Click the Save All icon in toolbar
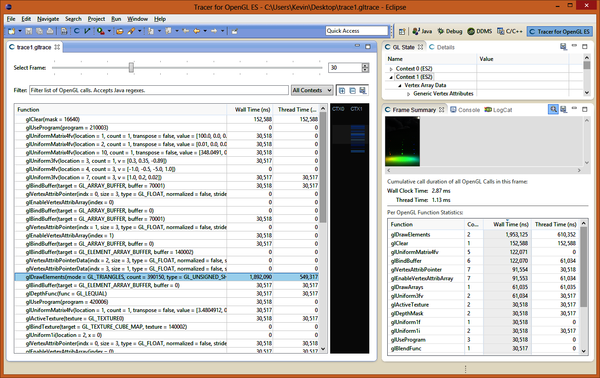The image size is (600, 378). [39, 31]
